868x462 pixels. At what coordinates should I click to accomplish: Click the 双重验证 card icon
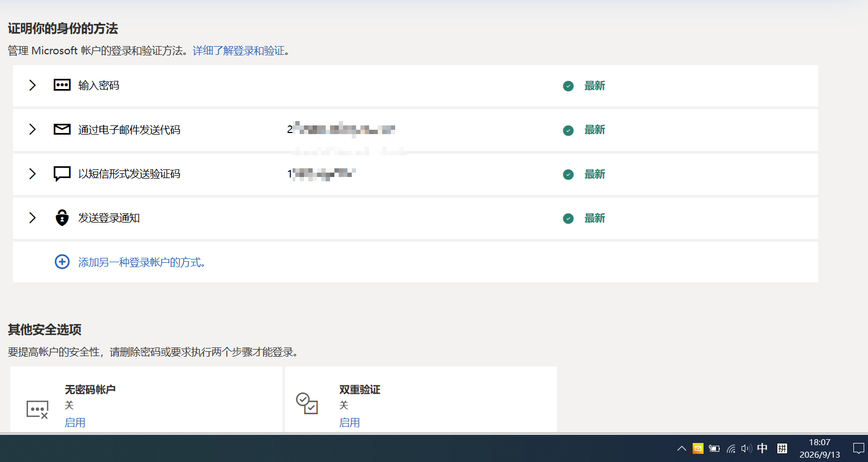(307, 403)
